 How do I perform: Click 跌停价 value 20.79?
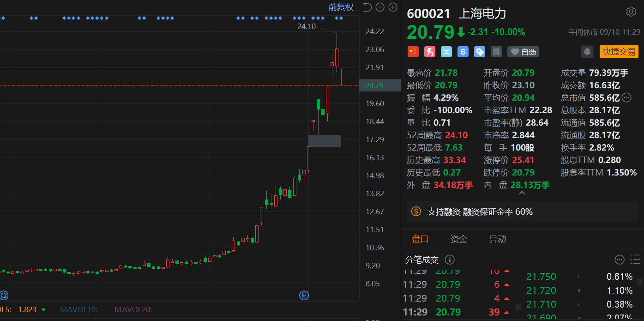click(523, 172)
